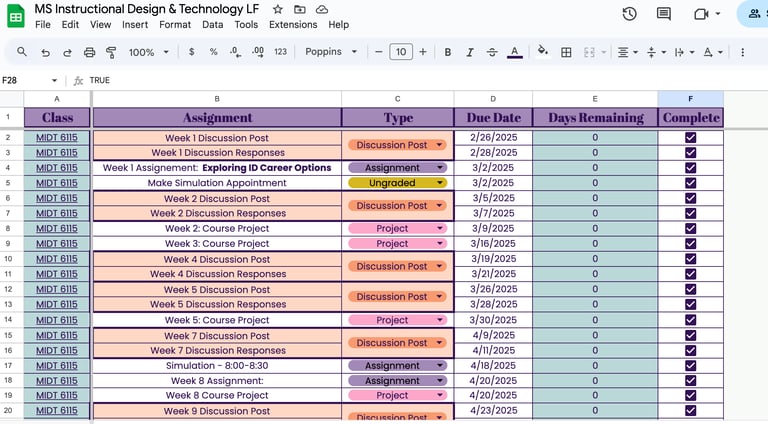Image resolution: width=768 pixels, height=424 pixels.
Task: Undo the last action
Action: (x=45, y=52)
